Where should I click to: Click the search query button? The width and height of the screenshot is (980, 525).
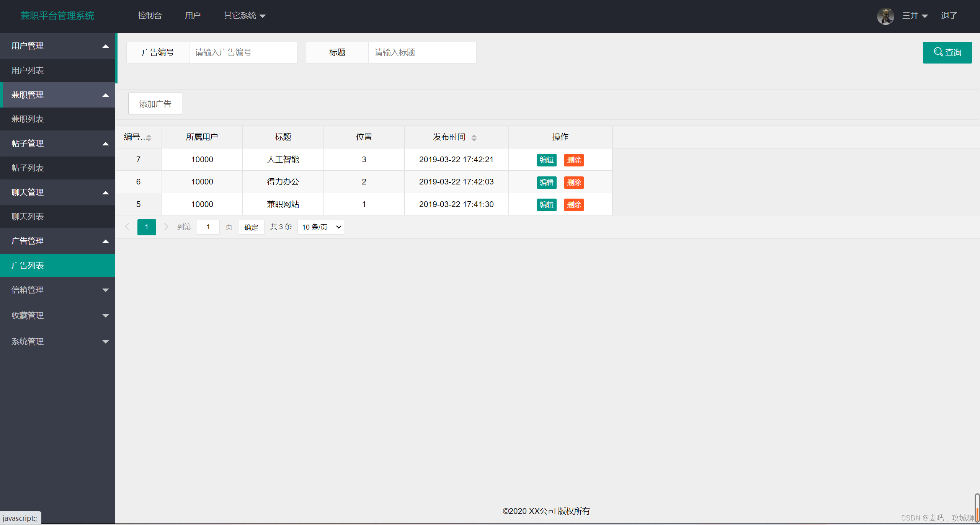[947, 52]
